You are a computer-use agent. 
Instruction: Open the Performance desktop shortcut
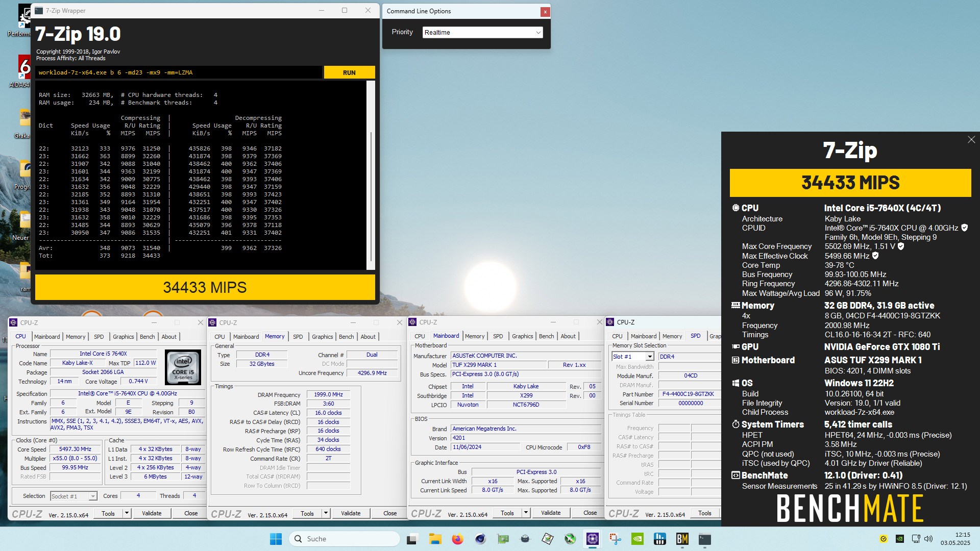20,20
